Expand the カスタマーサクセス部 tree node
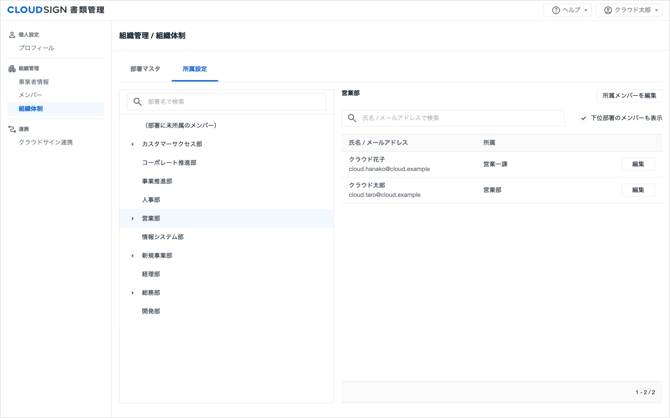This screenshot has width=670, height=418. tap(132, 144)
